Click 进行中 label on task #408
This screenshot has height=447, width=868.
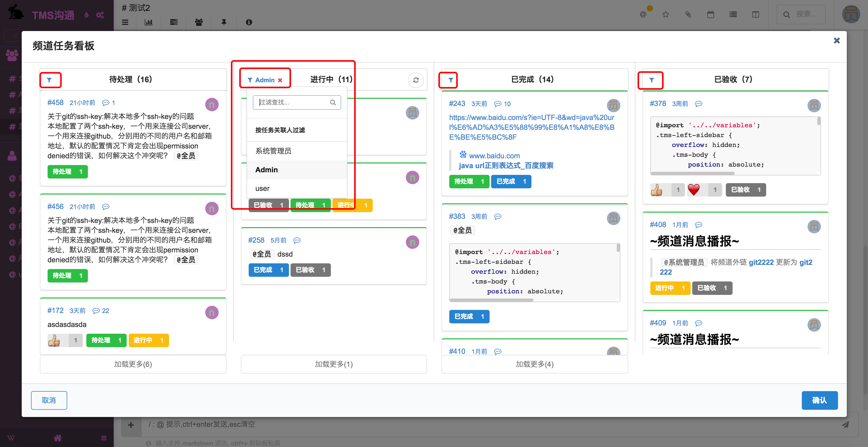[x=670, y=288]
